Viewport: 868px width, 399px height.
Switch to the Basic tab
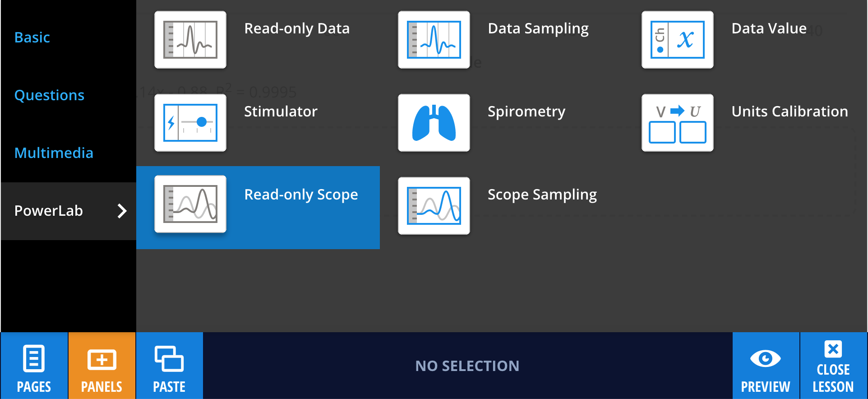pyautogui.click(x=32, y=37)
